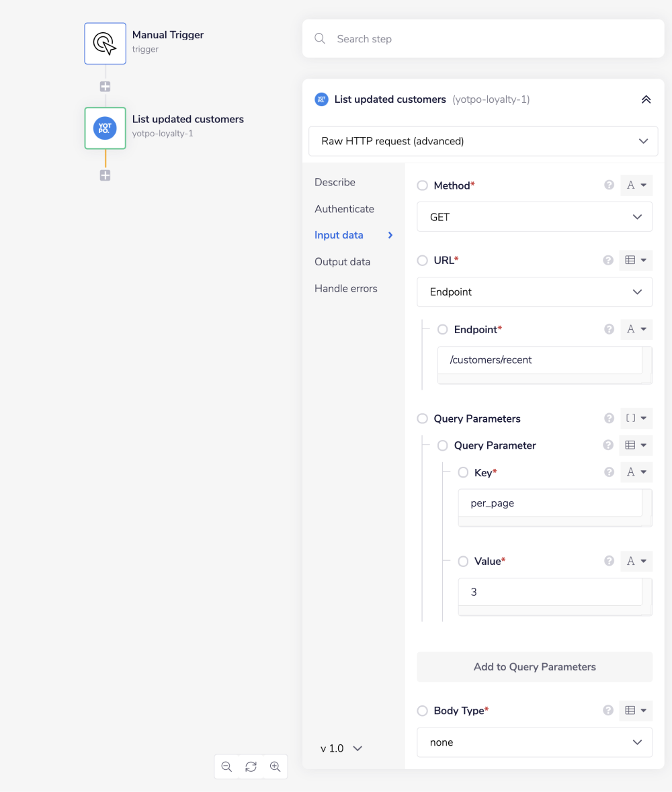
Task: Add a step below List updated customers
Action: [x=105, y=175]
